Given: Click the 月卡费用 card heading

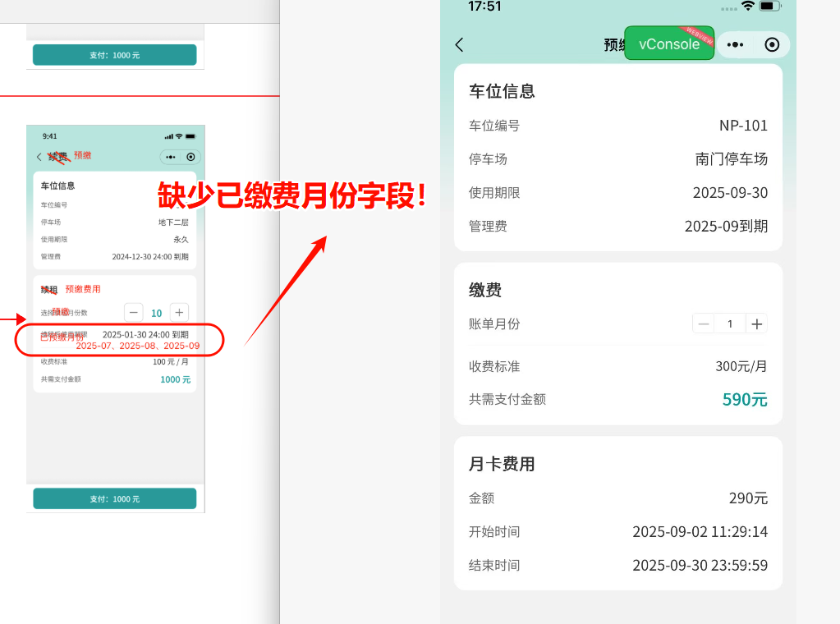Looking at the screenshot, I should tap(502, 464).
